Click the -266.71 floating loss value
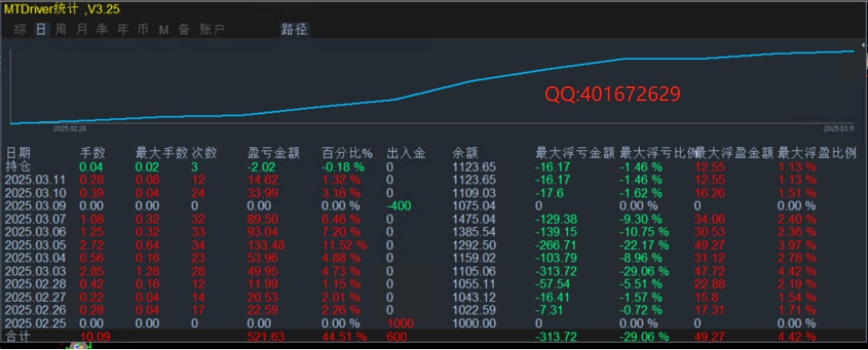The height and width of the screenshot is (350, 868). [x=555, y=245]
